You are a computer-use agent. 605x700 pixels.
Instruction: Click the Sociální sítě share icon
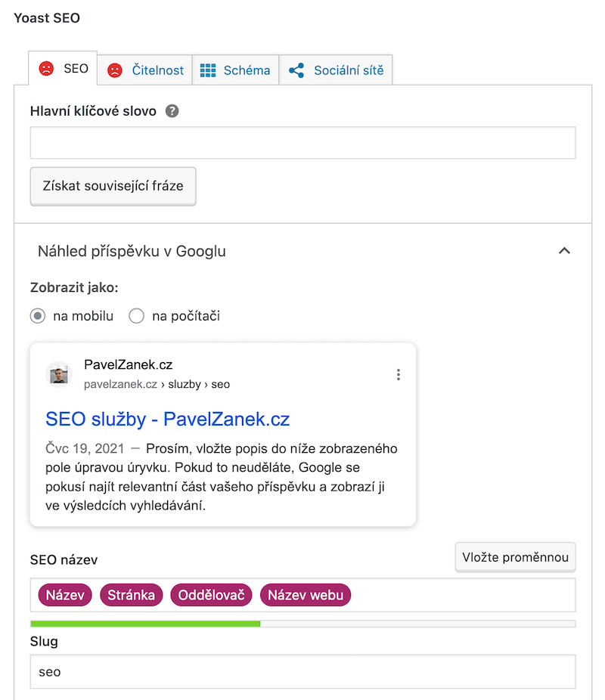pyautogui.click(x=296, y=70)
